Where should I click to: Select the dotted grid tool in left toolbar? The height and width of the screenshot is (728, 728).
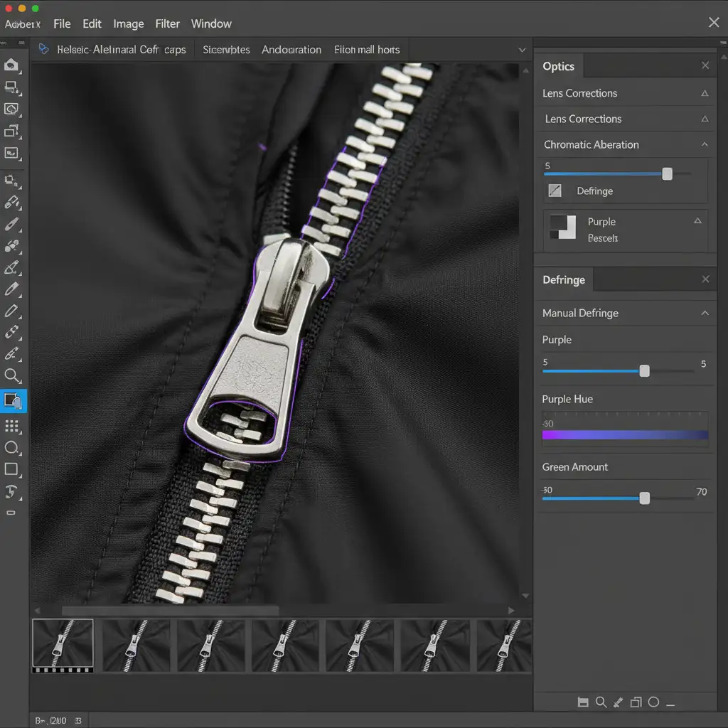tap(11, 426)
